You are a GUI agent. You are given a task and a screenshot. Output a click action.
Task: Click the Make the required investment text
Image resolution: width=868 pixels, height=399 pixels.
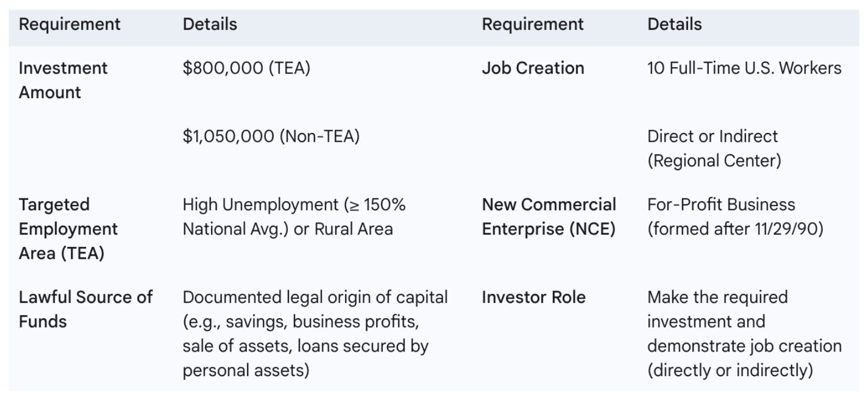pos(718,309)
